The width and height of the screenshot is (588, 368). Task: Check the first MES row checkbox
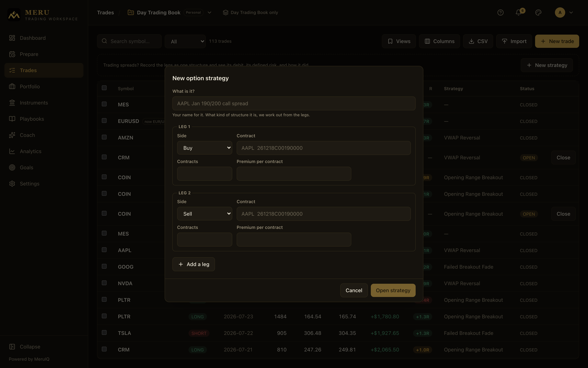click(x=104, y=104)
